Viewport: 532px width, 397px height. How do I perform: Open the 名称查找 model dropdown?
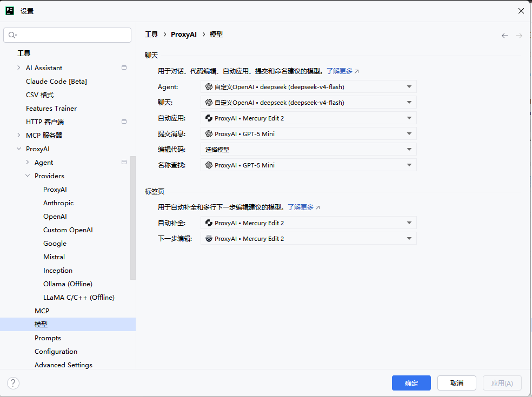308,165
